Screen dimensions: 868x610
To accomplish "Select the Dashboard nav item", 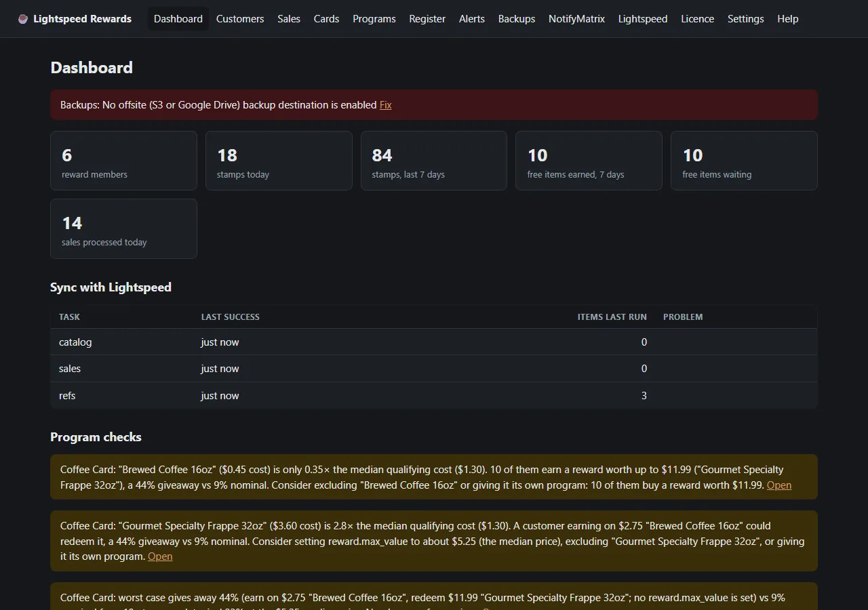I will 178,19.
